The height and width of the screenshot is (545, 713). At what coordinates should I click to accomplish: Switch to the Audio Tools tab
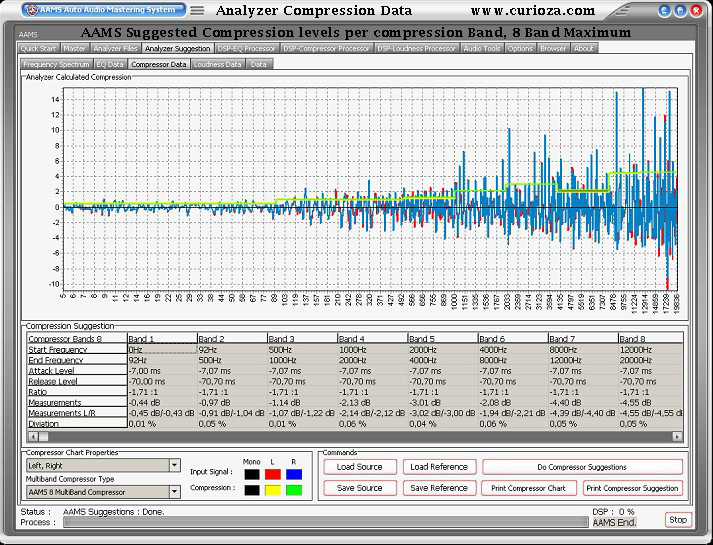482,48
